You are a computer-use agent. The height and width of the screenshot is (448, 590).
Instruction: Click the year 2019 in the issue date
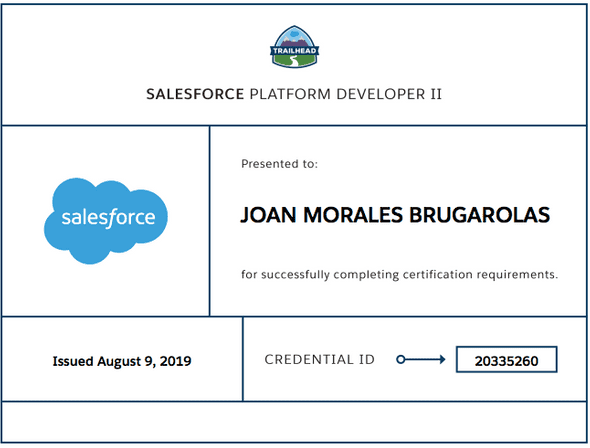[x=175, y=361]
